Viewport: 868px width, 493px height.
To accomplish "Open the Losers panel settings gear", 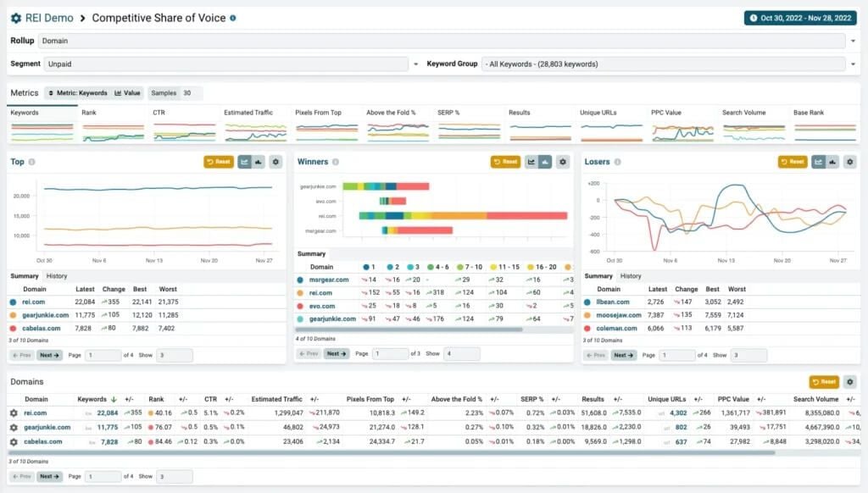I will click(850, 162).
